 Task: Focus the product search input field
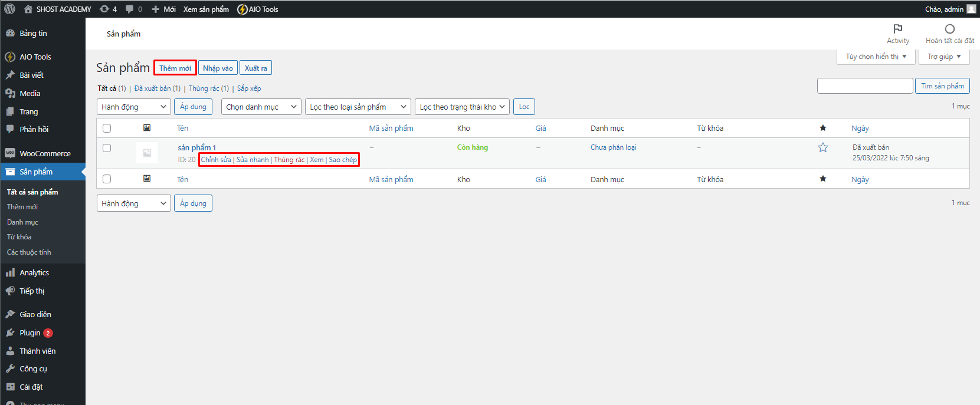click(x=865, y=86)
